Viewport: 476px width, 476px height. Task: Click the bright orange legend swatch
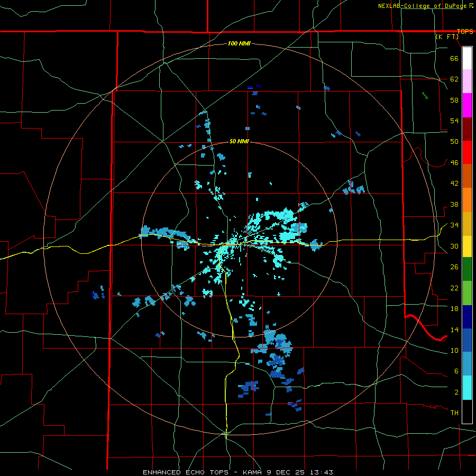point(467,199)
